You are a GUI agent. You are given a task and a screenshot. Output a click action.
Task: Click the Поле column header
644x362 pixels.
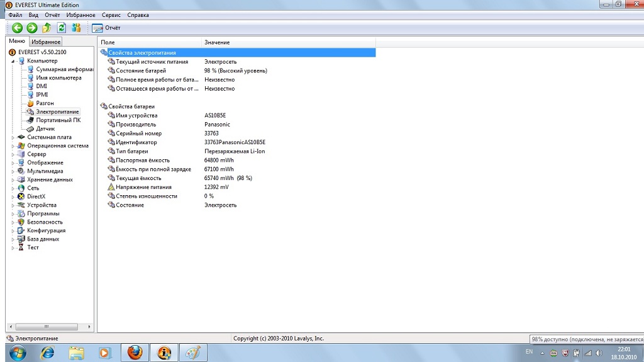(x=150, y=42)
